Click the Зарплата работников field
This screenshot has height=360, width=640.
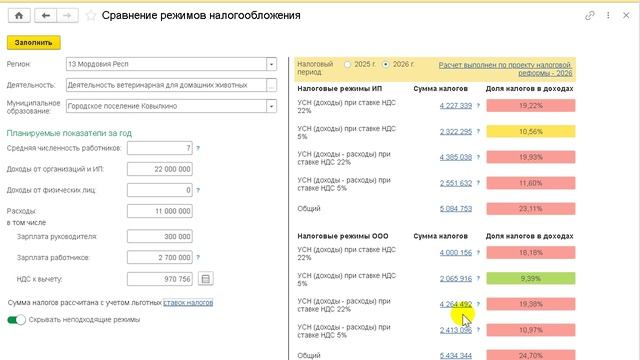[x=160, y=258]
